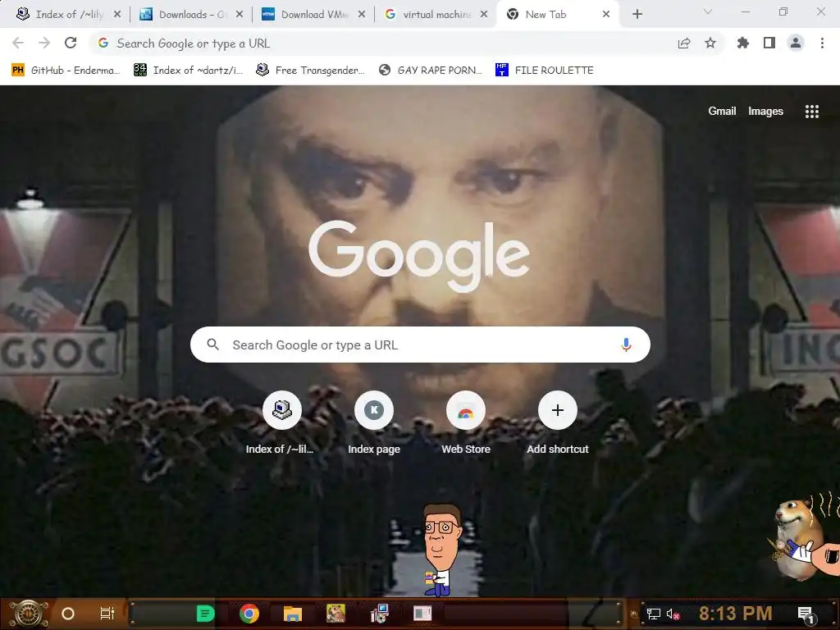Open Task View in taskbar
Screen dimensions: 840x630
coord(107,614)
